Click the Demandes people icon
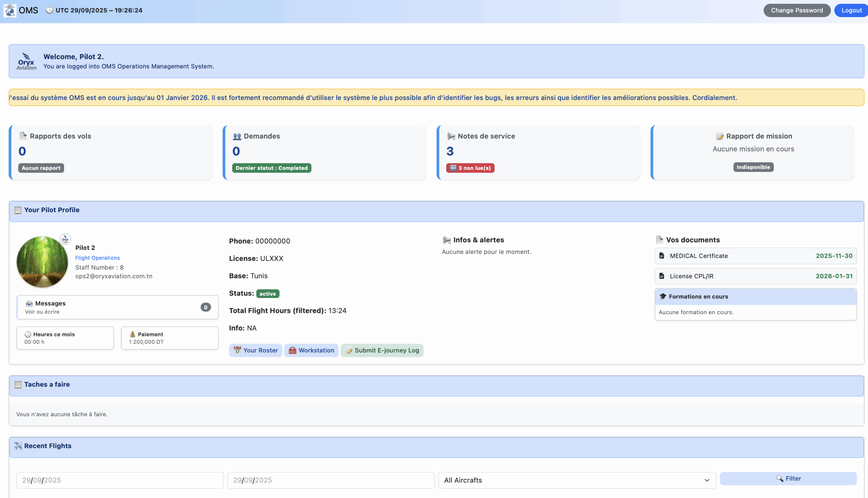This screenshot has height=498, width=868. [x=237, y=136]
